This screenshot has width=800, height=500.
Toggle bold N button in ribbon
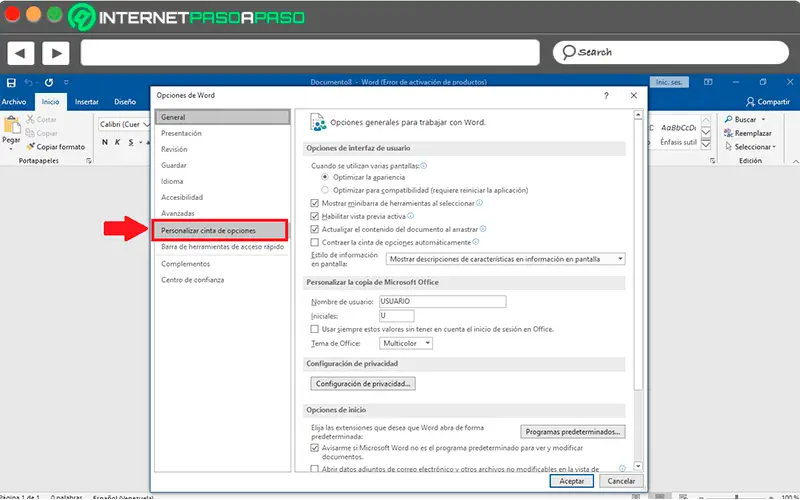click(x=105, y=142)
